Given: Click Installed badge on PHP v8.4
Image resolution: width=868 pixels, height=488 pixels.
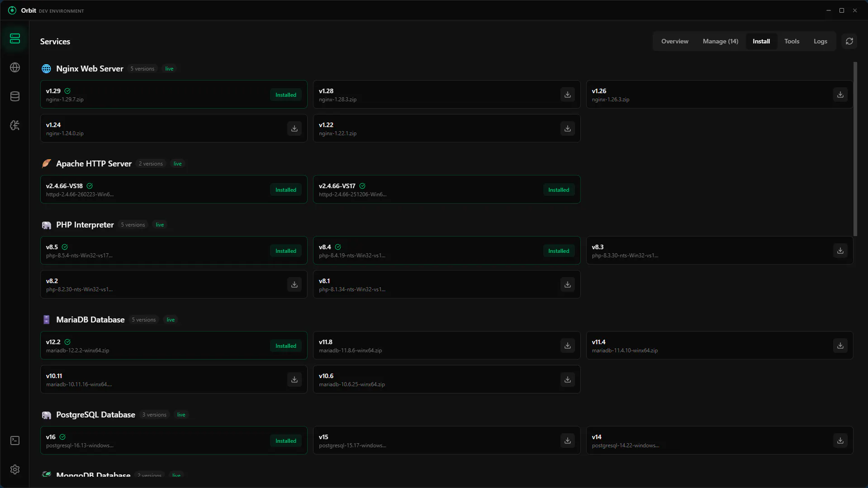Looking at the screenshot, I should (x=559, y=251).
